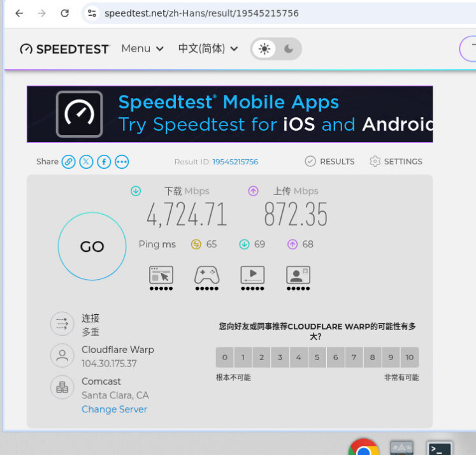This screenshot has width=476, height=455.
Task: Click the gaming controller performance icon
Action: (x=206, y=278)
